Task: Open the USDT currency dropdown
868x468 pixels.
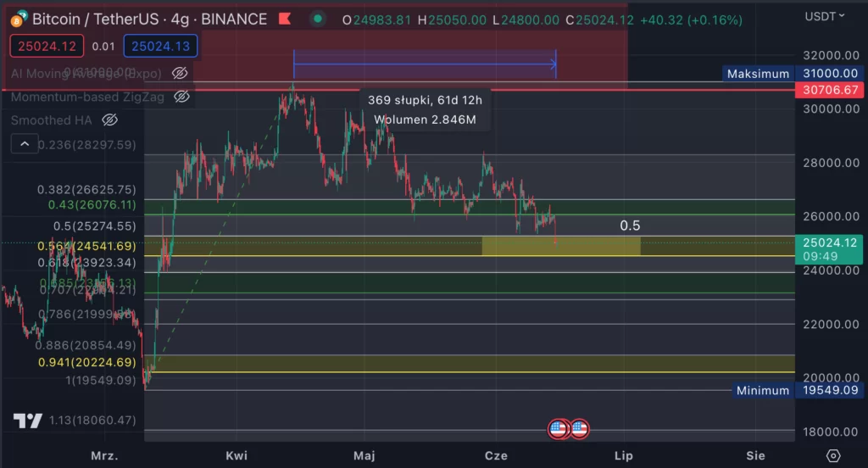Action: point(825,16)
